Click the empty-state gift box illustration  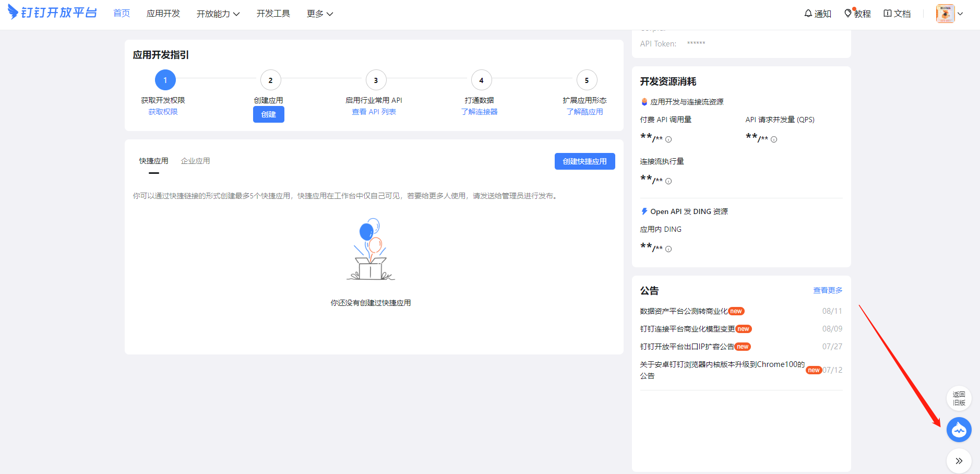tap(371, 250)
